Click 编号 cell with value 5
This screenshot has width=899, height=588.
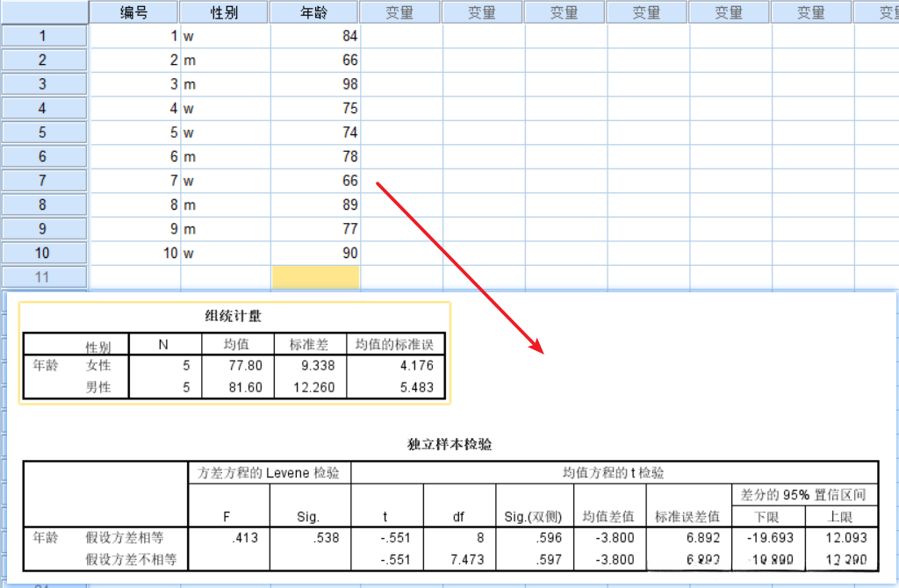(135, 133)
